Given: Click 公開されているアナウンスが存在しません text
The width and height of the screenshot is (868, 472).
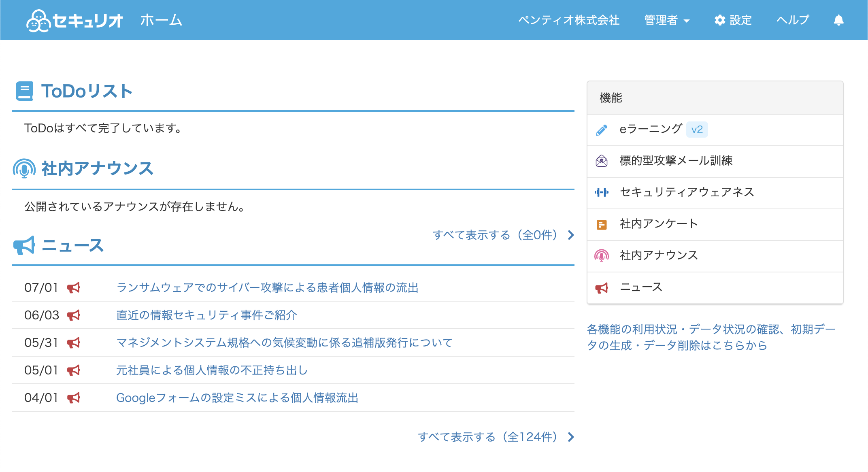Looking at the screenshot, I should (135, 207).
